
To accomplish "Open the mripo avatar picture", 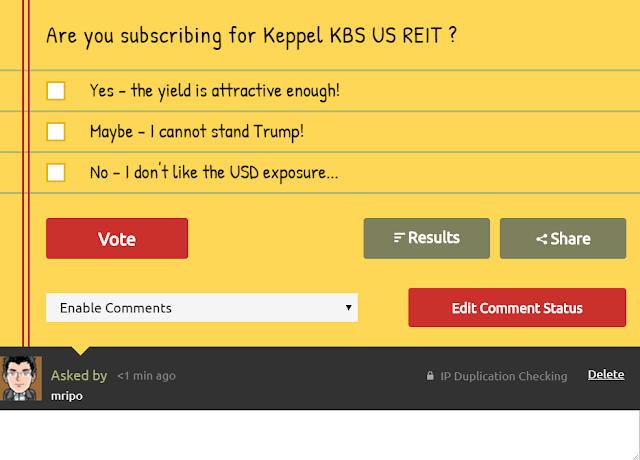I will click(x=21, y=379).
